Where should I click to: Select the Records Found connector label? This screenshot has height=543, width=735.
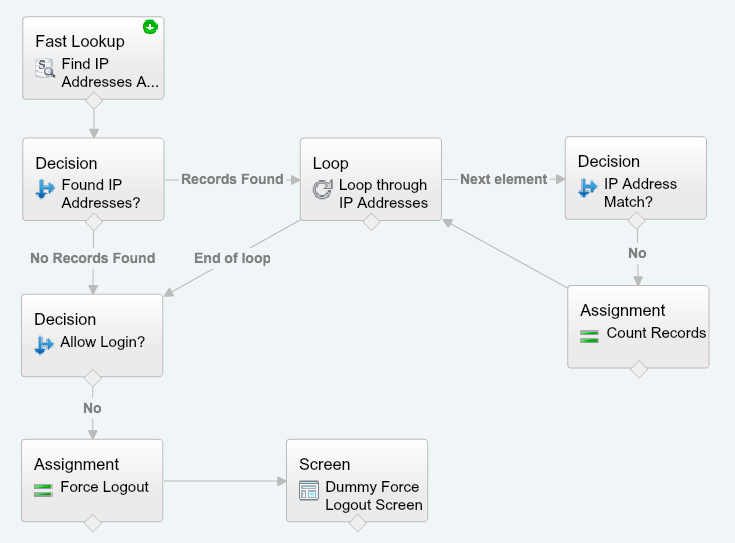[x=232, y=179]
